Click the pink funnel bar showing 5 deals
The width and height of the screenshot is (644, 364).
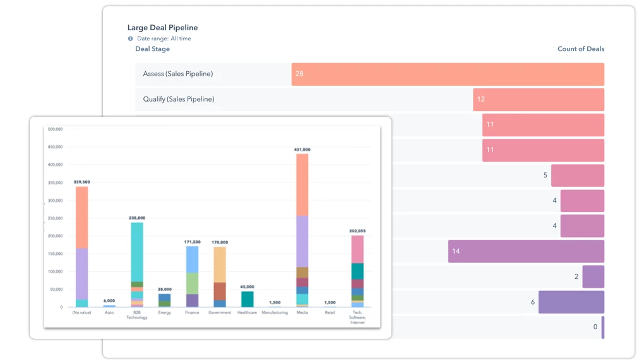pyautogui.click(x=578, y=175)
